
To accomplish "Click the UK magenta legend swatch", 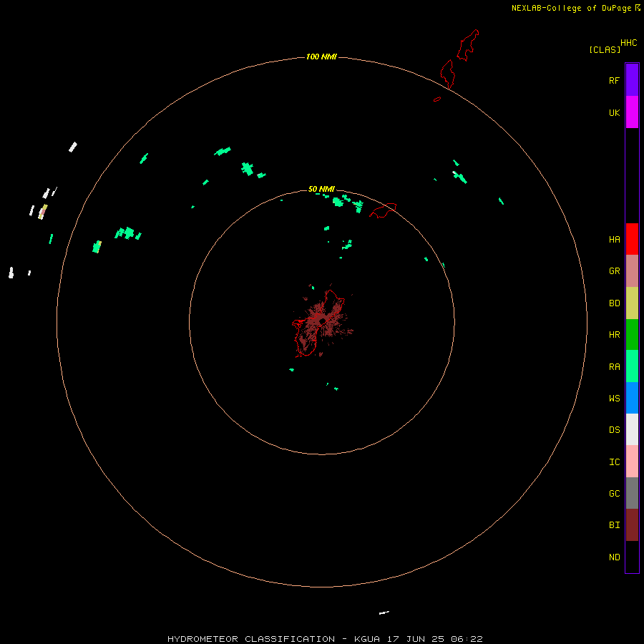I will [632, 112].
